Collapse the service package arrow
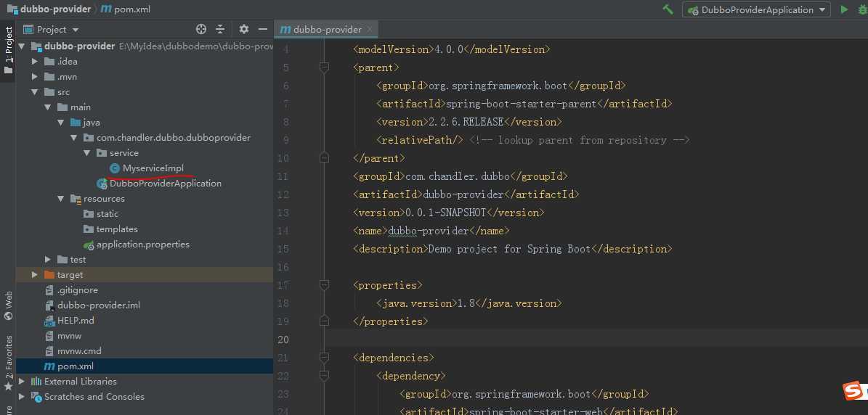Screen dimensions: 868x415 point(87,153)
